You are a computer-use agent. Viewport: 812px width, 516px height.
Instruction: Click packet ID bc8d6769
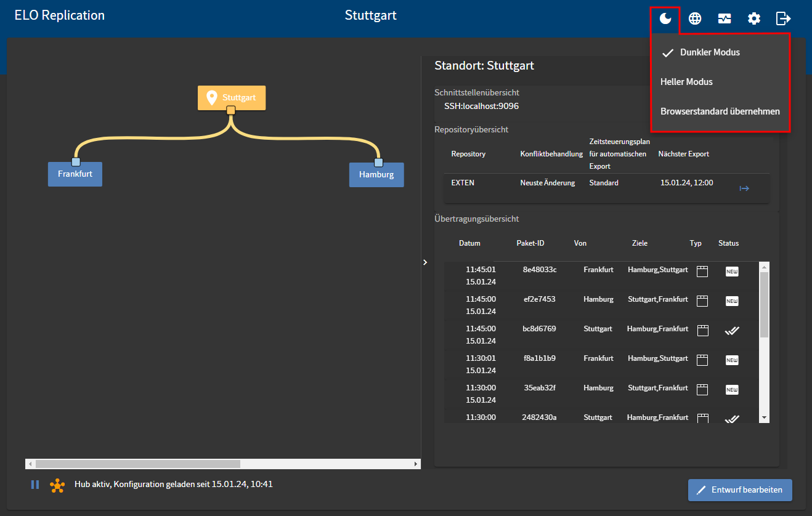[539, 329]
